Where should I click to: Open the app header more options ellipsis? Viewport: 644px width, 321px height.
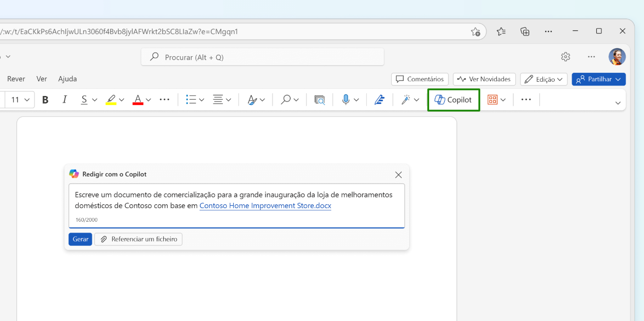[x=591, y=57]
